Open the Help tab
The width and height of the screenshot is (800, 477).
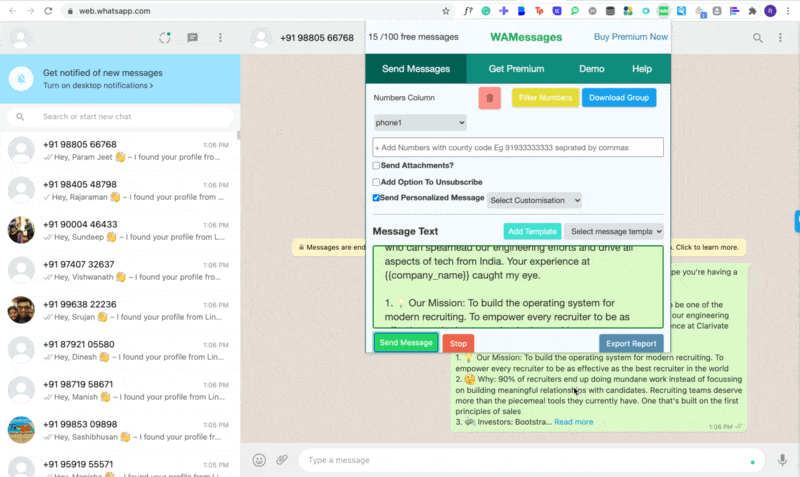point(642,69)
